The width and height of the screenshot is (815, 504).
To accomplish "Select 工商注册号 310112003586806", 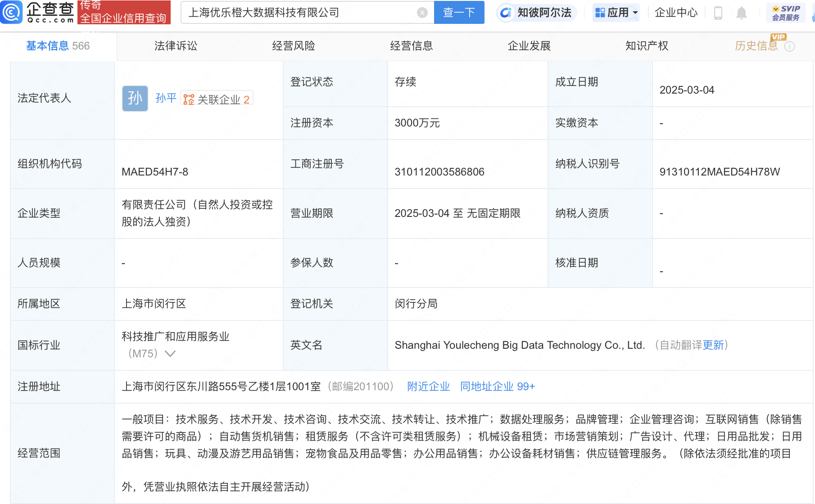I will tap(439, 172).
